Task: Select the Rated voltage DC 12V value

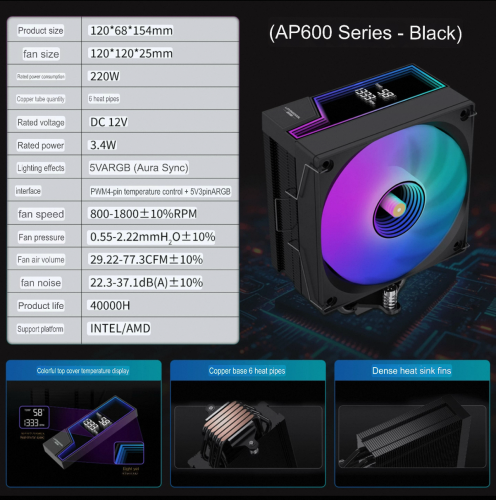Action: click(x=109, y=122)
